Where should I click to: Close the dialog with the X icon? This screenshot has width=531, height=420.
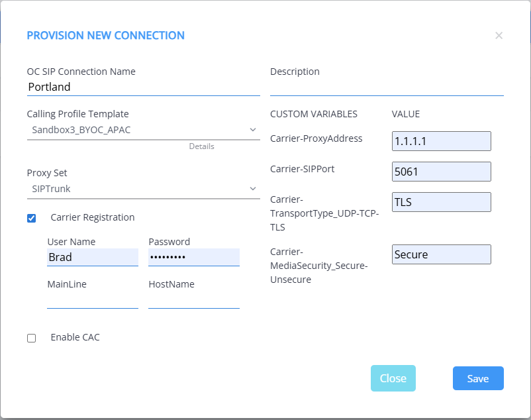499,36
